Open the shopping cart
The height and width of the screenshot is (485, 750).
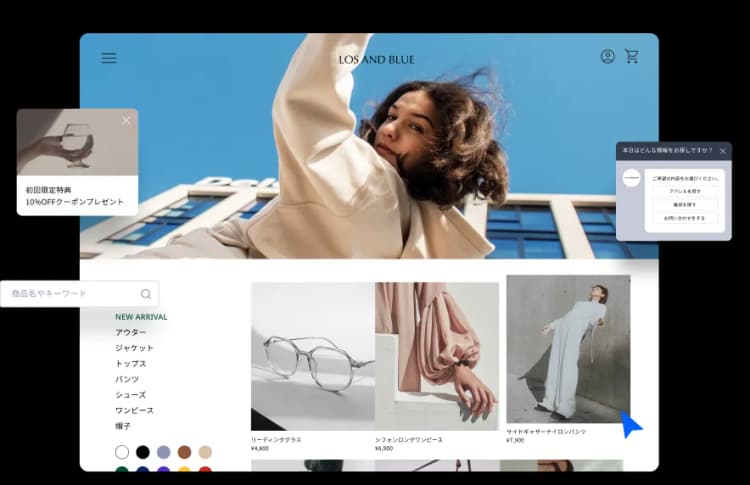pyautogui.click(x=632, y=57)
